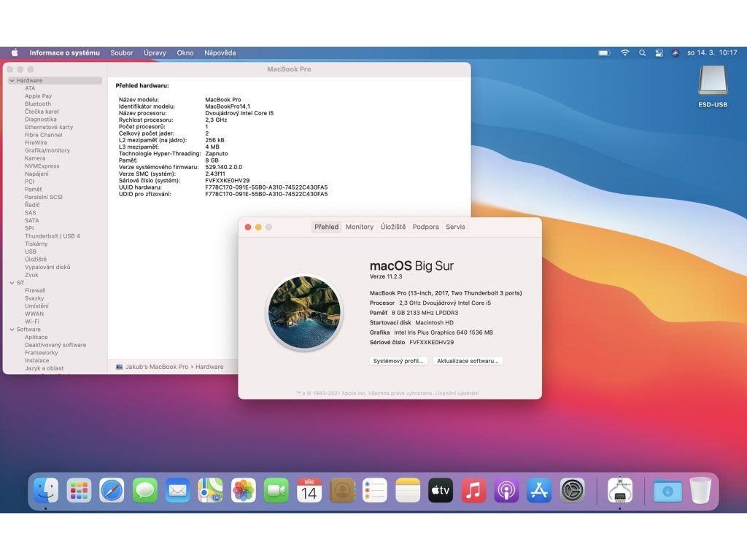The image size is (747, 560).
Task: Open System Preferences gear icon
Action: coord(572,491)
